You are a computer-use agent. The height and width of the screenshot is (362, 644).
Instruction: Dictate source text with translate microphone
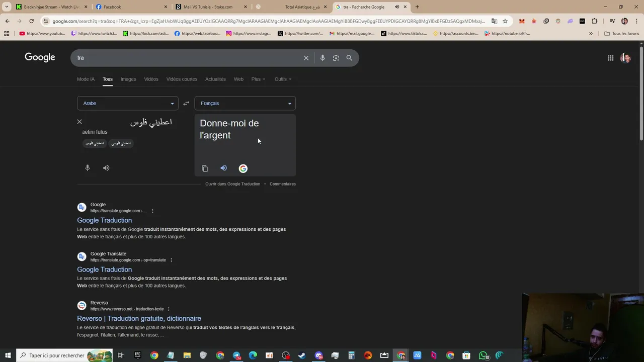pyautogui.click(x=88, y=168)
